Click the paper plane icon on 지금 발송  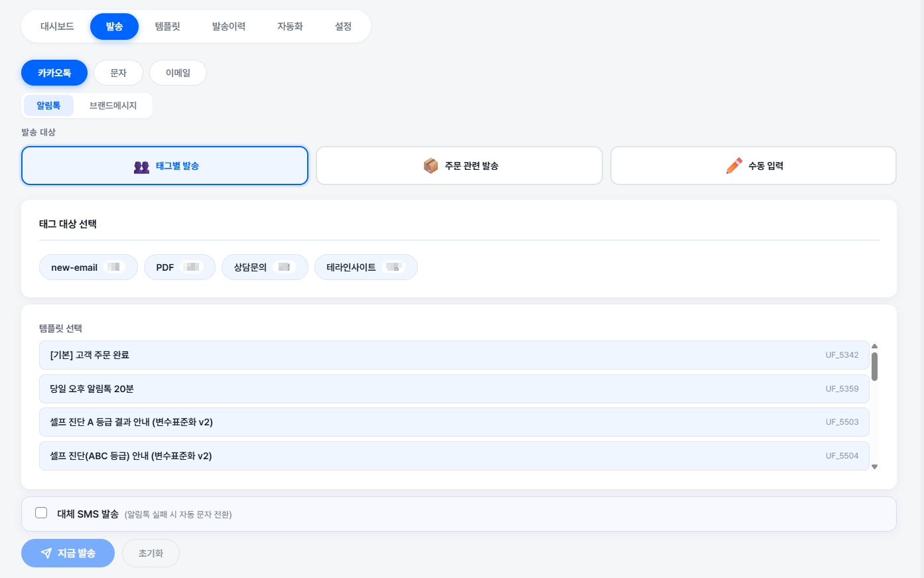[46, 553]
